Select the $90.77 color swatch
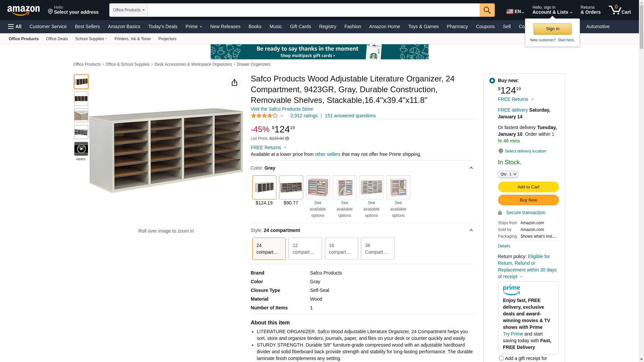644x362 pixels. (x=291, y=187)
